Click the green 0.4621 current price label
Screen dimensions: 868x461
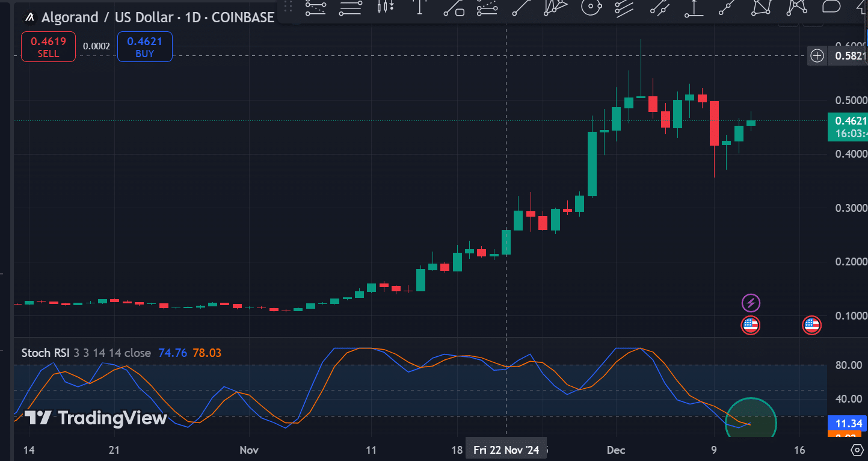pyautogui.click(x=847, y=121)
